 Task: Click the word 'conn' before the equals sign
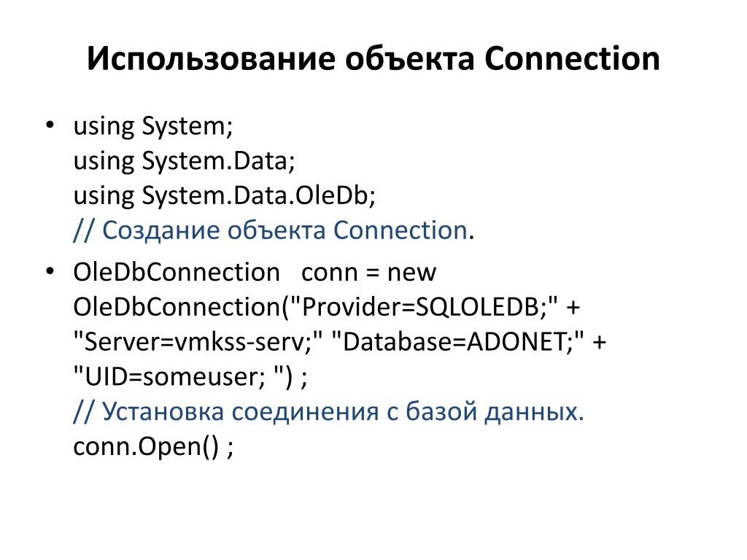330,273
